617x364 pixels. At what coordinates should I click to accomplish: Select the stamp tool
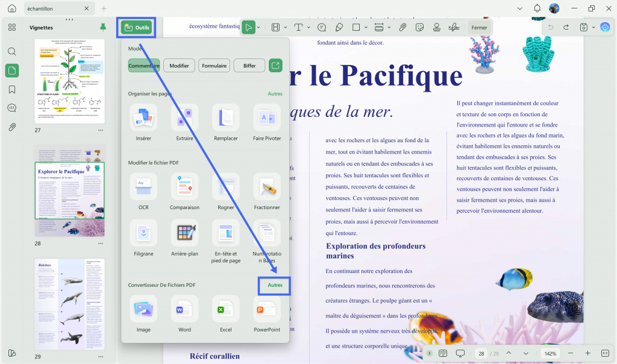(437, 28)
